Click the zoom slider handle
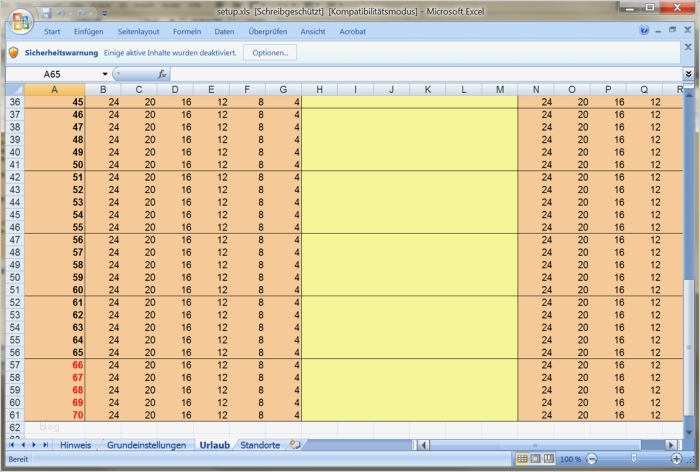The image size is (700, 472). coord(633,459)
